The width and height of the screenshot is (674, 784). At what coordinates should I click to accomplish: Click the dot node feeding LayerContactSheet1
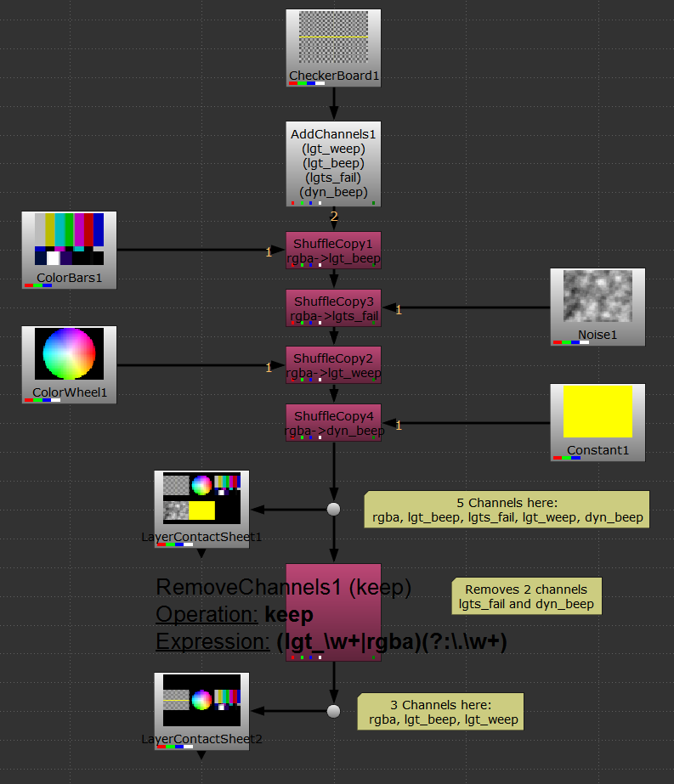coord(334,509)
